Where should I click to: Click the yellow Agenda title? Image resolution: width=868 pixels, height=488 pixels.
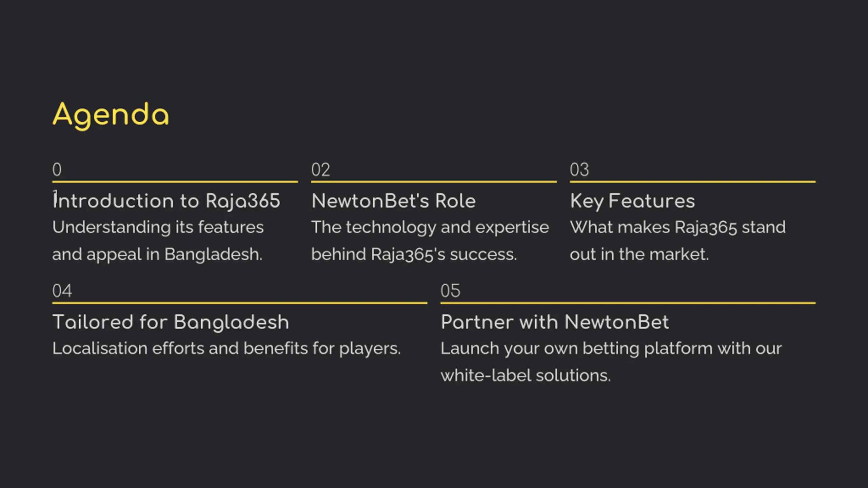point(111,116)
